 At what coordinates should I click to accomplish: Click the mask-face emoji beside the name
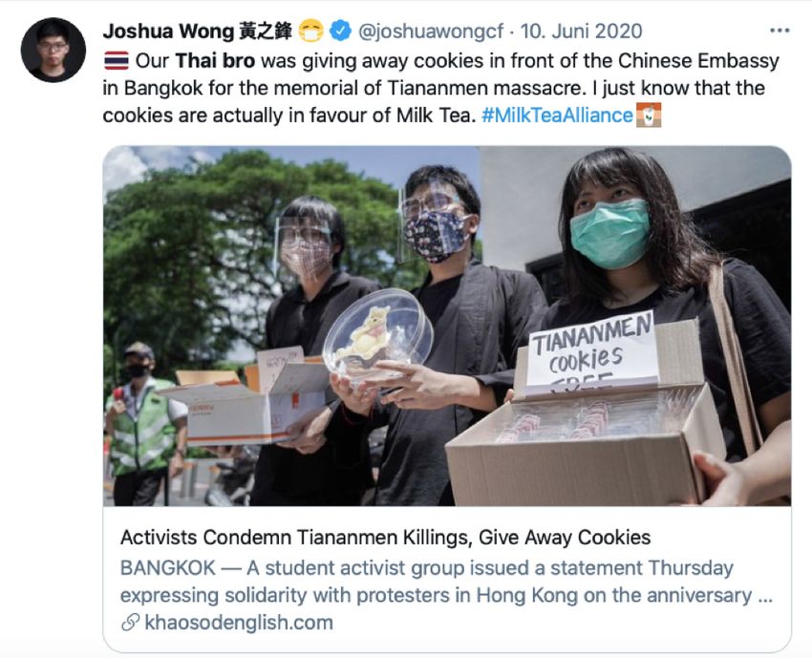[x=310, y=32]
